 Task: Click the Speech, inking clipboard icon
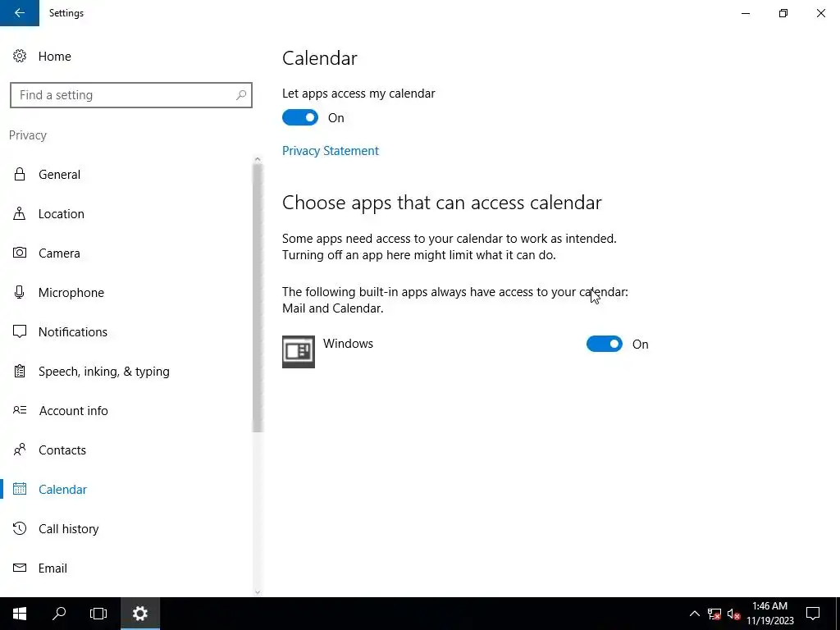(20, 371)
